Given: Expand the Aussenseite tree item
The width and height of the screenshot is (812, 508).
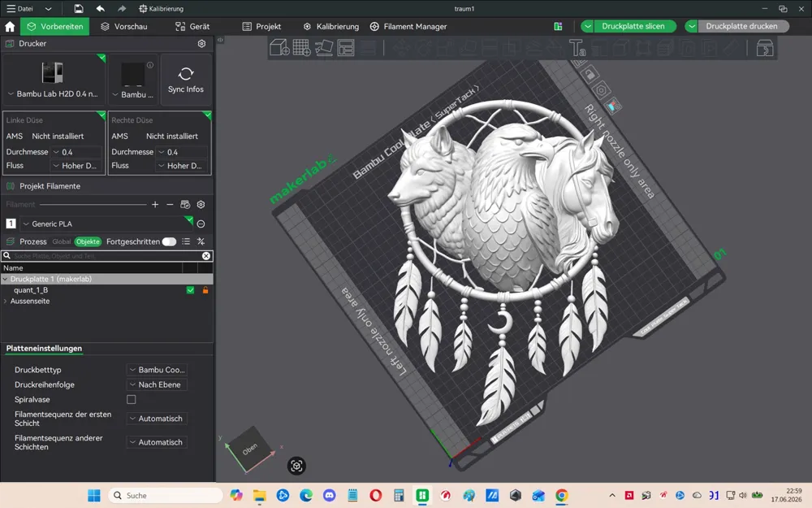Looking at the screenshot, I should [5, 302].
